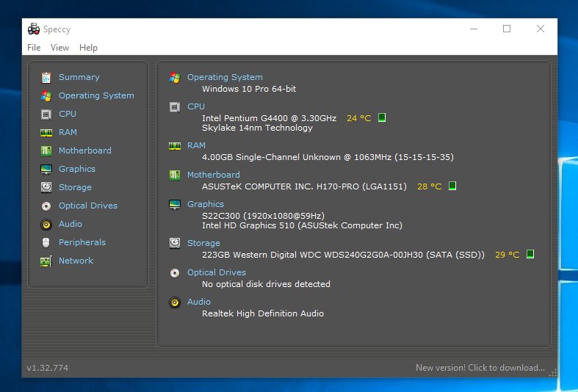Click the Motherboard icon in sidebar
This screenshot has width=578, height=392.
tap(46, 150)
